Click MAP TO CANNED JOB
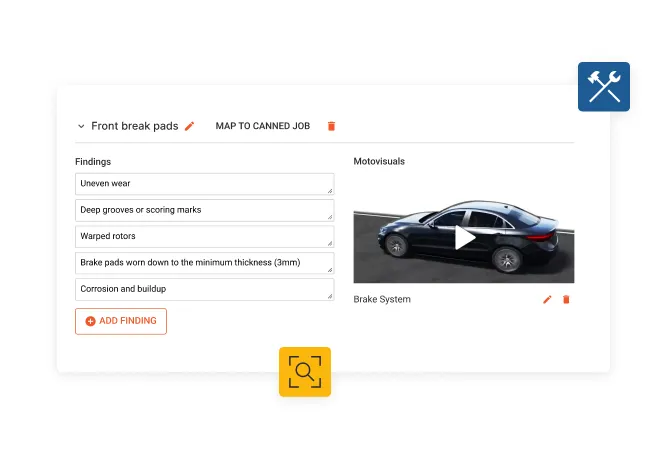 262,126
